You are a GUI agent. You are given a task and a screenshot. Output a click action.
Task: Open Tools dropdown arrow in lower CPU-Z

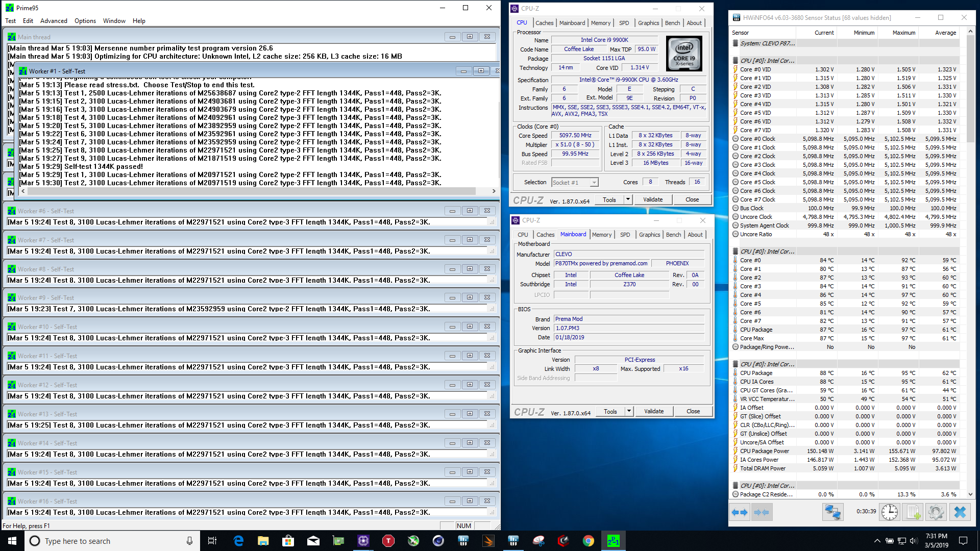coord(629,411)
